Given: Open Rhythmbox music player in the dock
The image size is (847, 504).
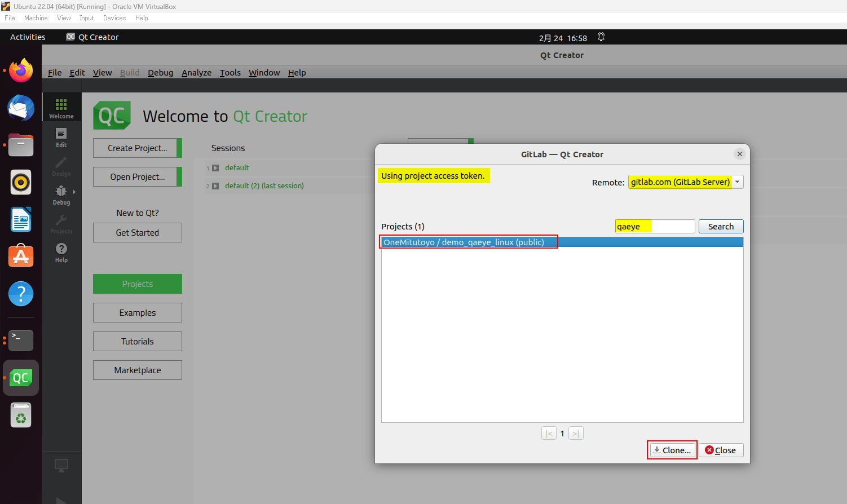Looking at the screenshot, I should click(21, 182).
